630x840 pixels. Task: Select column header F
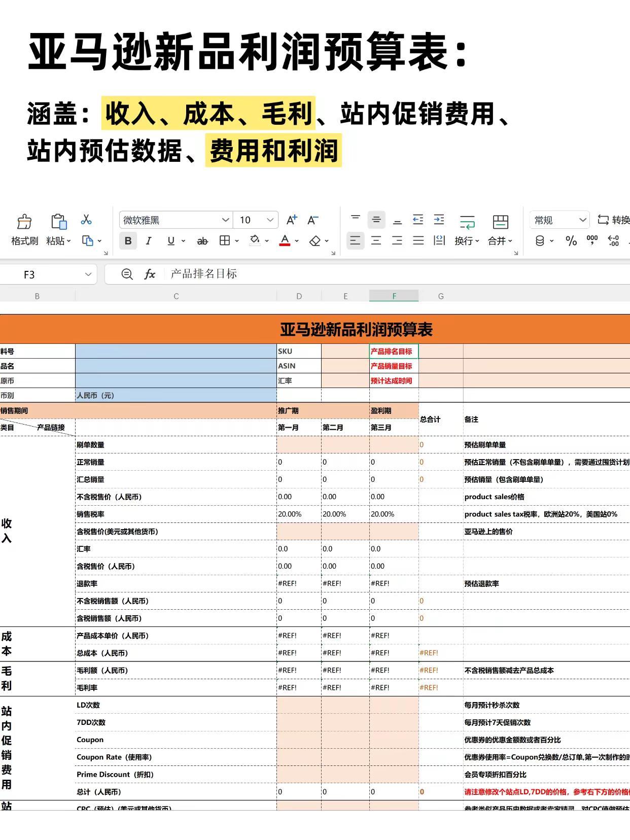point(394,296)
